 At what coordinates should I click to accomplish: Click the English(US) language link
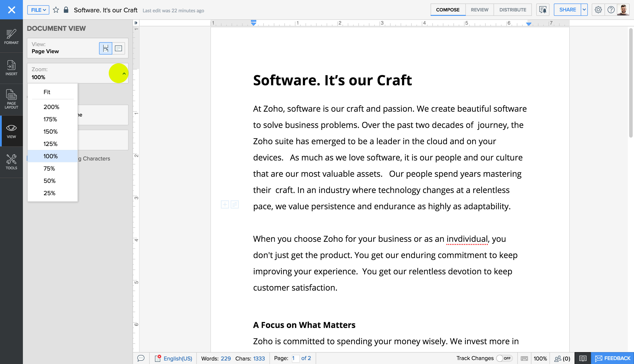pos(177,358)
